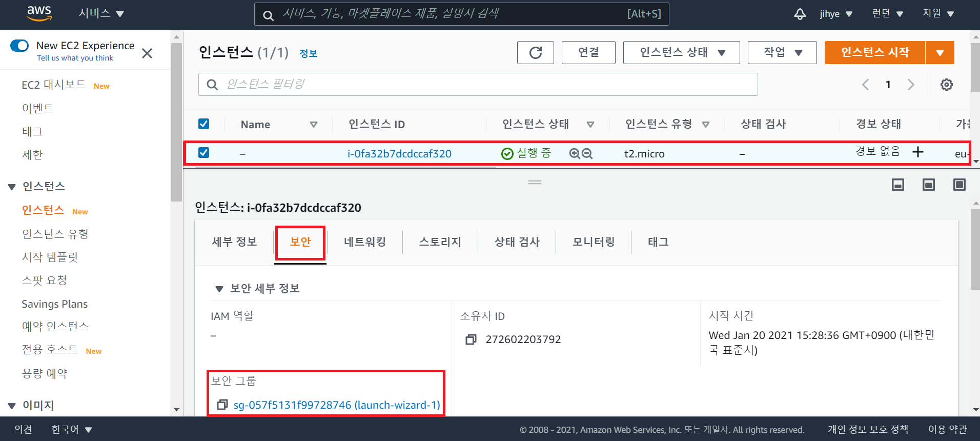This screenshot has height=441, width=980.
Task: Collapse the 인스턴스 sidebar section
Action: click(x=12, y=187)
